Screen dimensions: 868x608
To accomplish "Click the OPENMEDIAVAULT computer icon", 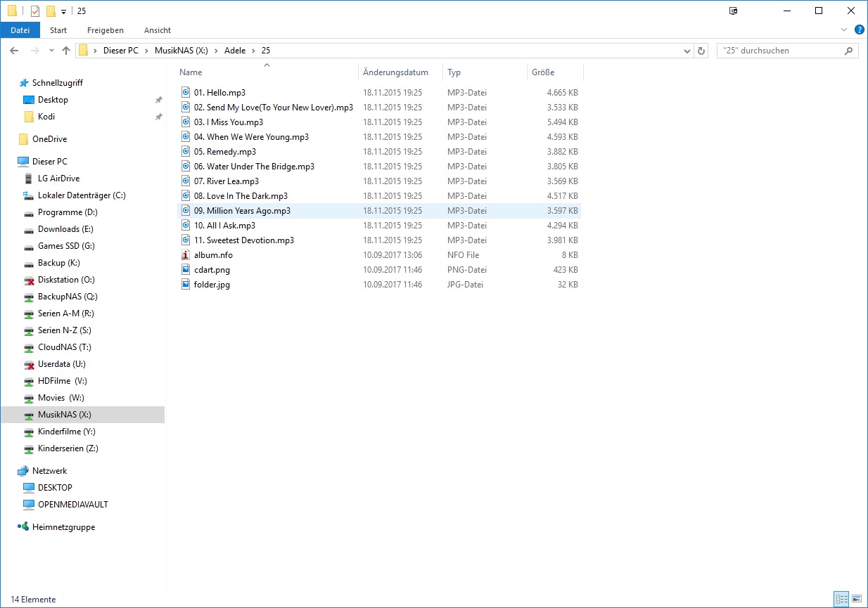I will (29, 505).
